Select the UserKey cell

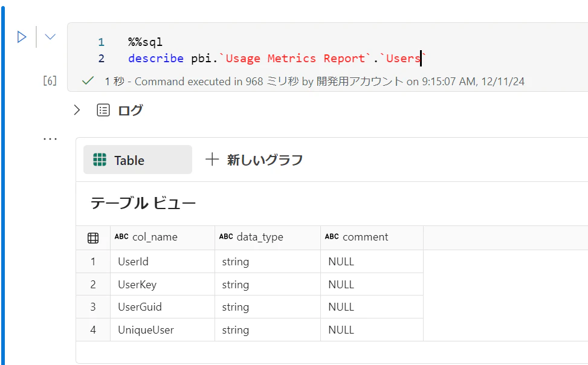[163, 285]
